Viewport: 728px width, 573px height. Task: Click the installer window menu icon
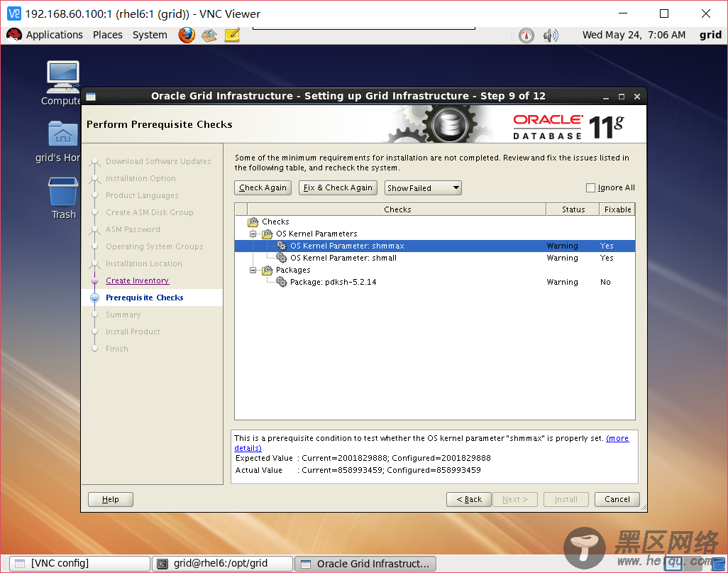(x=91, y=97)
